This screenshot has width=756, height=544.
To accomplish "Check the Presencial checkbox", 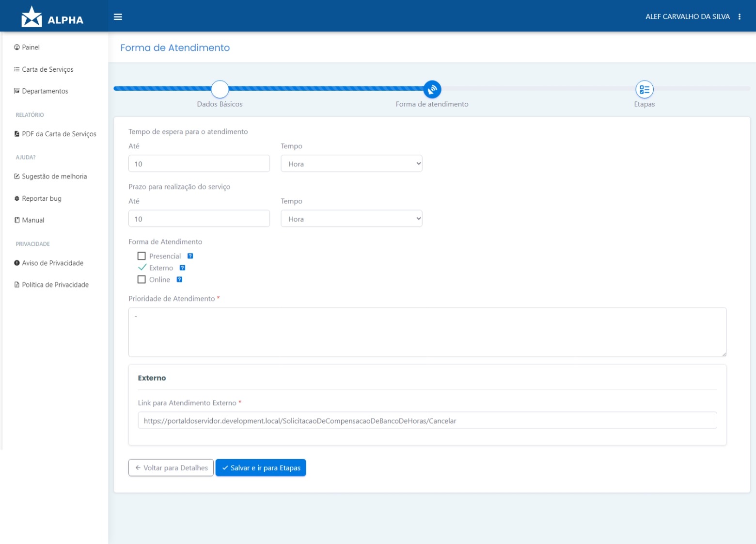I will (142, 256).
